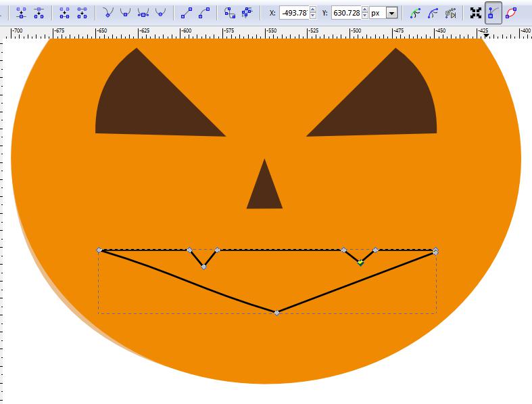This screenshot has width=532, height=404.
Task: Make selected nodes auto-smooth
Action: [x=160, y=12]
